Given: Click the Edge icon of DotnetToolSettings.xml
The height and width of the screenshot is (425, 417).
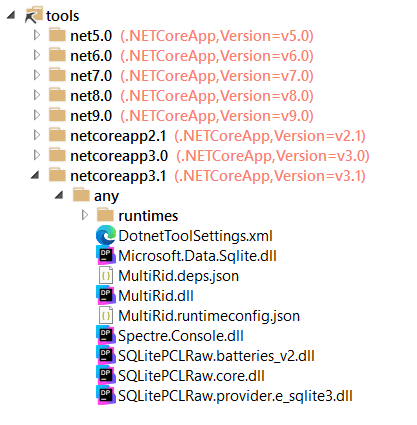Looking at the screenshot, I should 106,235.
